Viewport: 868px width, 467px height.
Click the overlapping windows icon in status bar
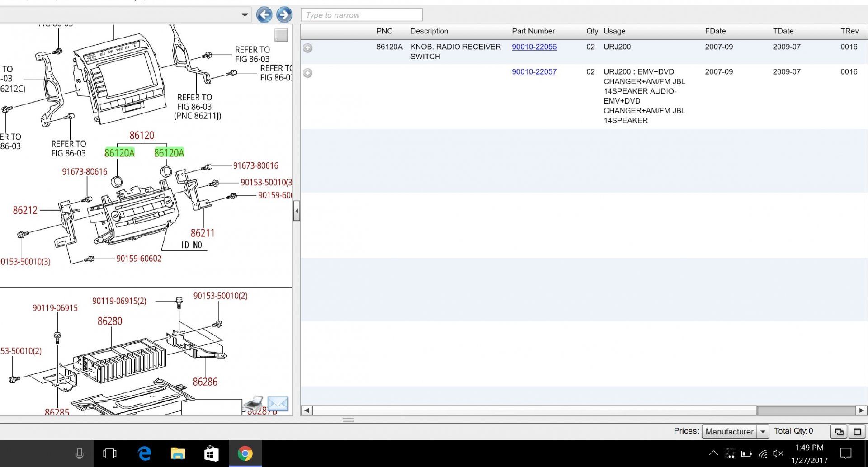pos(839,432)
